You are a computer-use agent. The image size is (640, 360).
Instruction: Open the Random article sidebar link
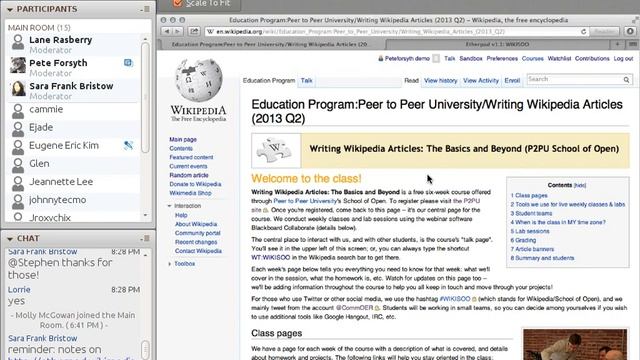pyautogui.click(x=189, y=175)
